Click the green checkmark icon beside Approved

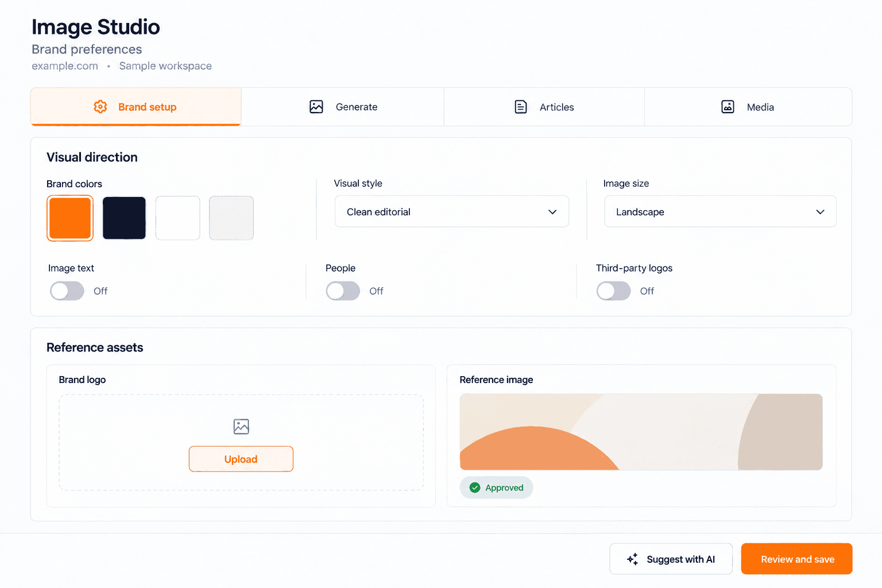(x=475, y=488)
